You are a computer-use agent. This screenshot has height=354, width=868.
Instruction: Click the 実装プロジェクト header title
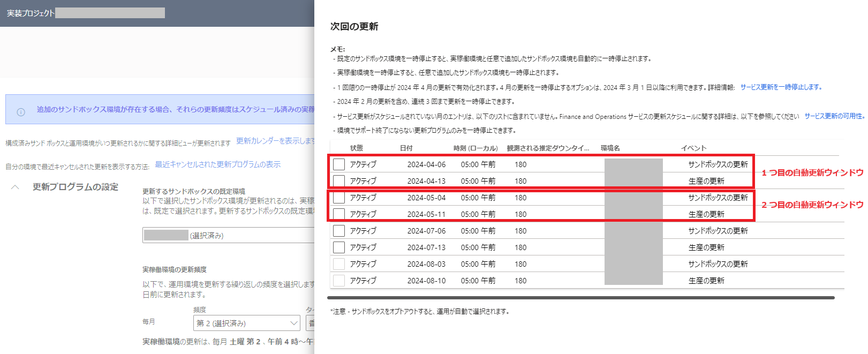pos(31,13)
